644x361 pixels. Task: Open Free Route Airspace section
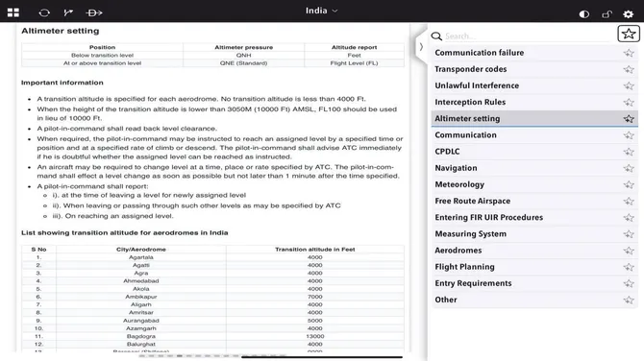534,201
